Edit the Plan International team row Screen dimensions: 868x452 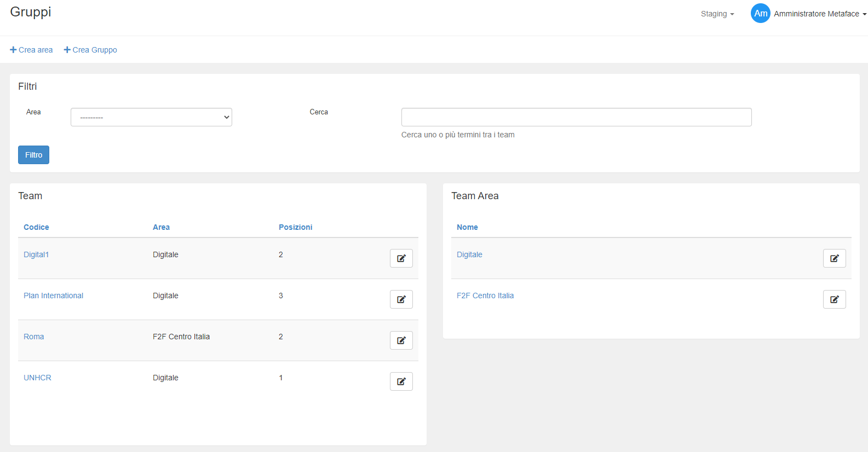pos(401,299)
